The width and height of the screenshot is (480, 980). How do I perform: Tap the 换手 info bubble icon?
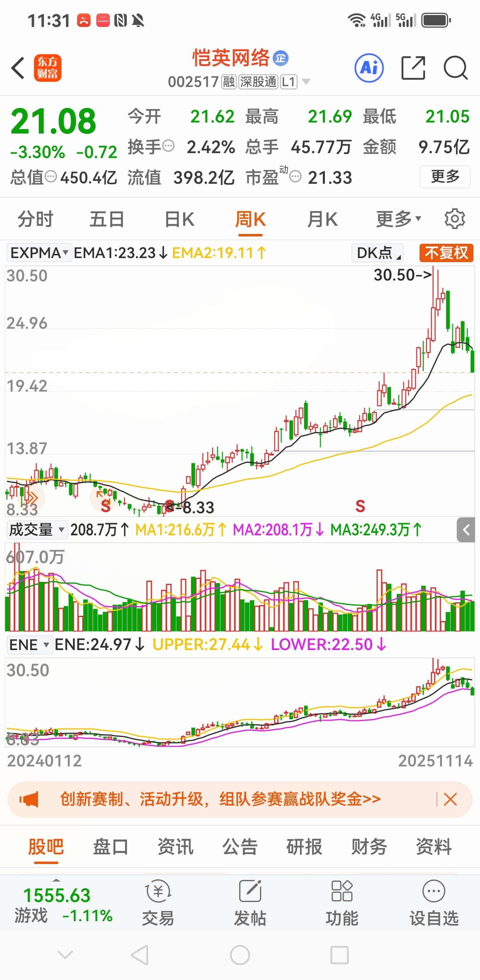point(168,146)
